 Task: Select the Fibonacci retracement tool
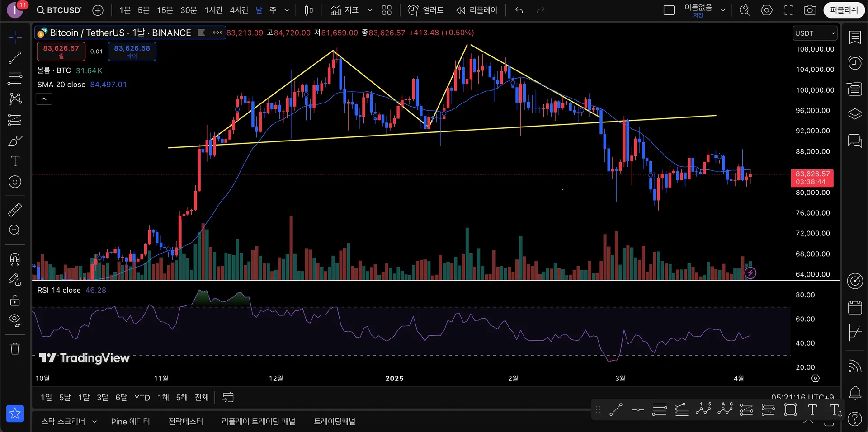pyautogui.click(x=15, y=78)
